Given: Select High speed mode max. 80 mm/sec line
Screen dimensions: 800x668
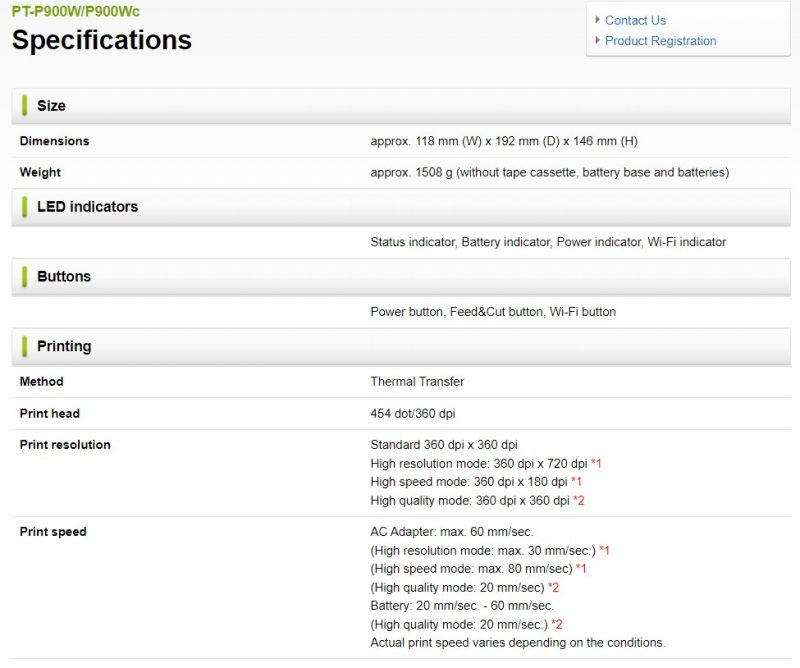Looking at the screenshot, I should pos(478,569).
